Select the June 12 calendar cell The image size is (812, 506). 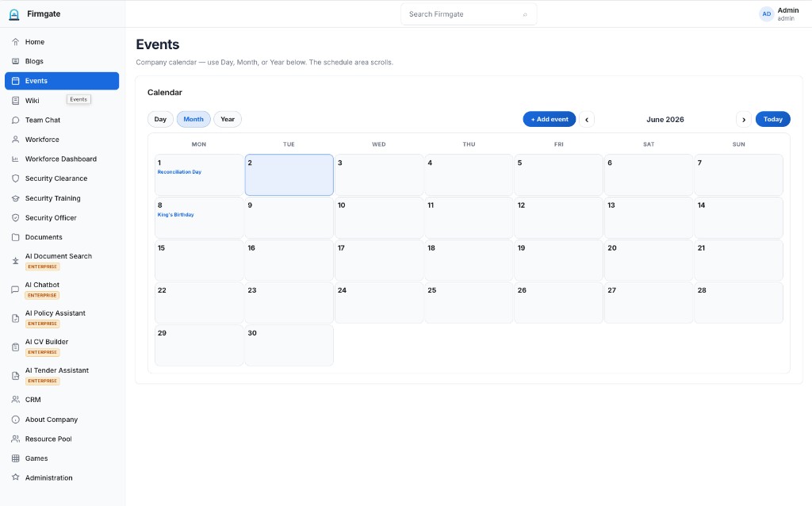click(x=559, y=217)
